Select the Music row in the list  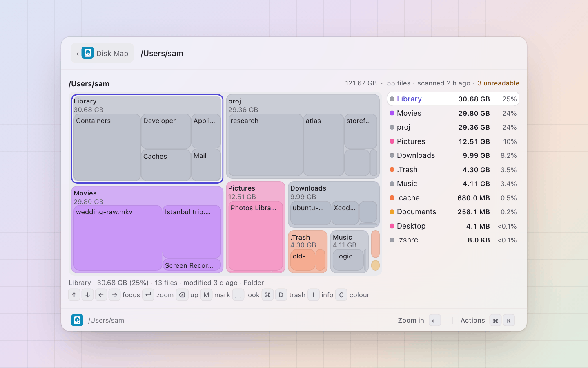tap(453, 184)
